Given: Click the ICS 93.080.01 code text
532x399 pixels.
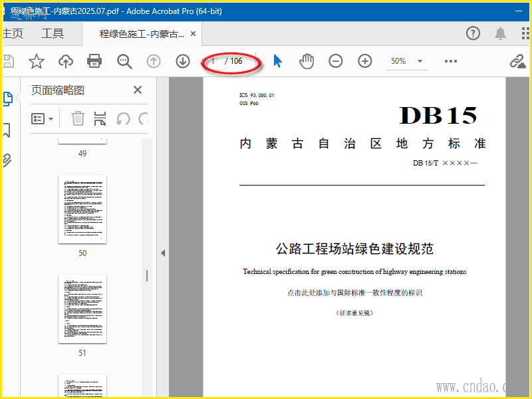Looking at the screenshot, I should [x=257, y=95].
